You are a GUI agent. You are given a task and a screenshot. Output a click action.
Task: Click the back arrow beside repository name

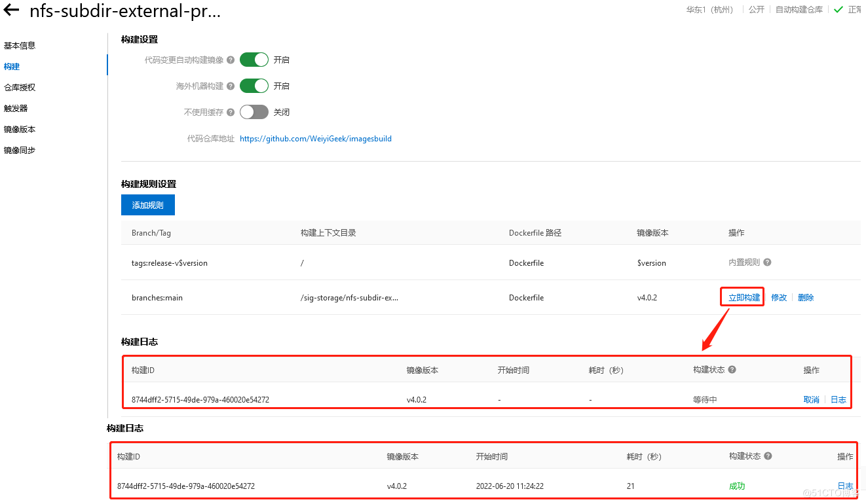pos(11,10)
